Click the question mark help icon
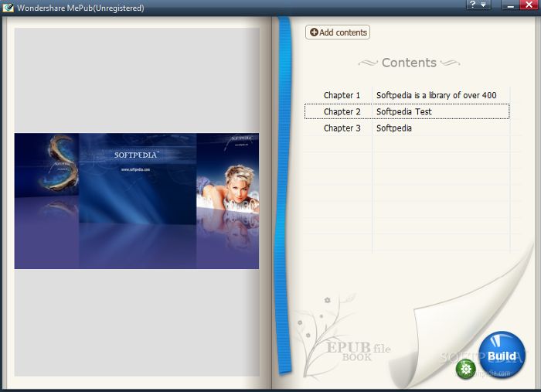The image size is (541, 392). point(473,4)
